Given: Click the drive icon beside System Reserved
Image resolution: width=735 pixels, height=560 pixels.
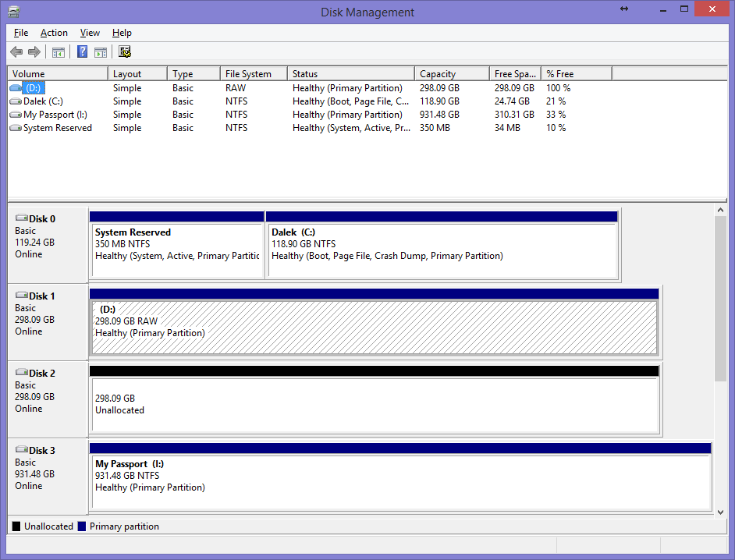Looking at the screenshot, I should (x=16, y=128).
